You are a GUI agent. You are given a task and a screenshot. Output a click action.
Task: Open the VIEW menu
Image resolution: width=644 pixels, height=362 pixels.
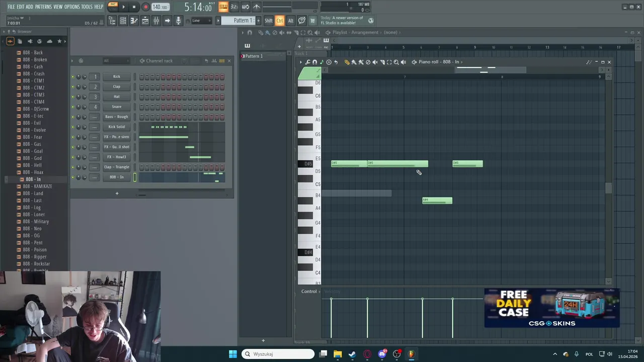coord(58,7)
